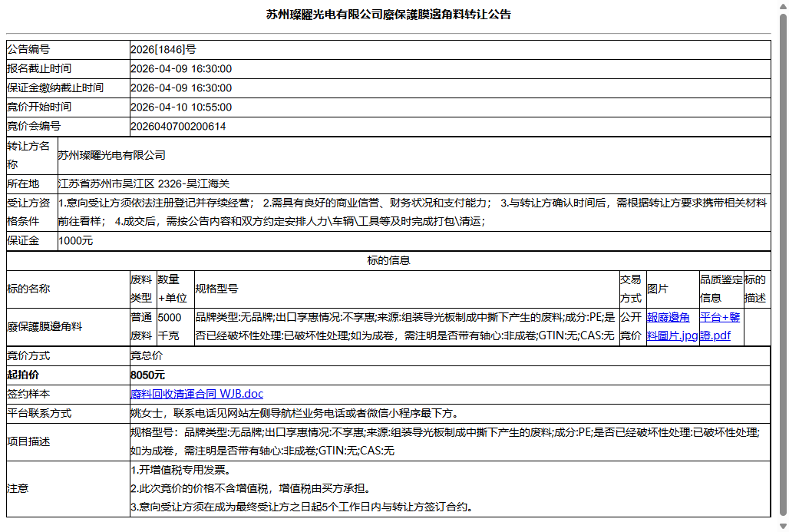
Task: Select item name 廢保護膜邊角料 in table row
Action: (x=45, y=326)
